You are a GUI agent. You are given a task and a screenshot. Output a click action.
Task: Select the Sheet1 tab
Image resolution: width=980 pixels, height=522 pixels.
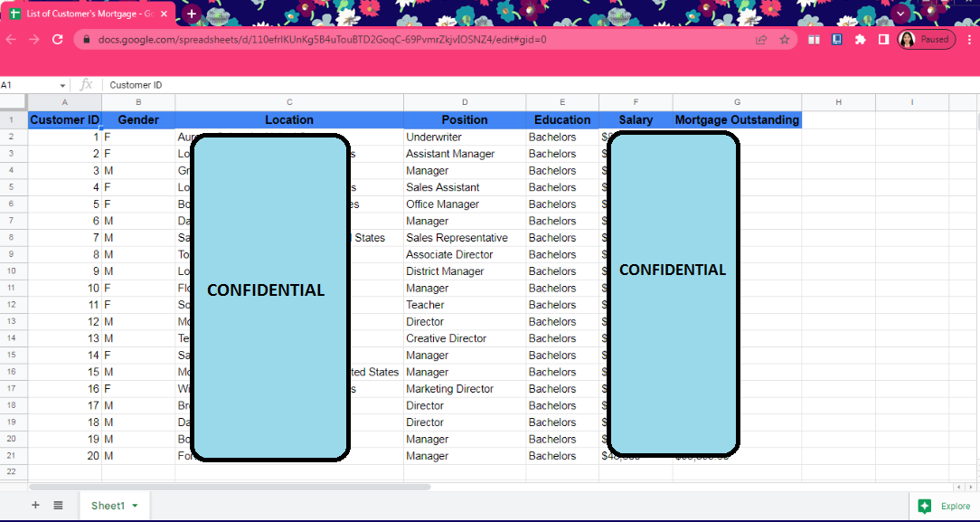[x=115, y=506]
